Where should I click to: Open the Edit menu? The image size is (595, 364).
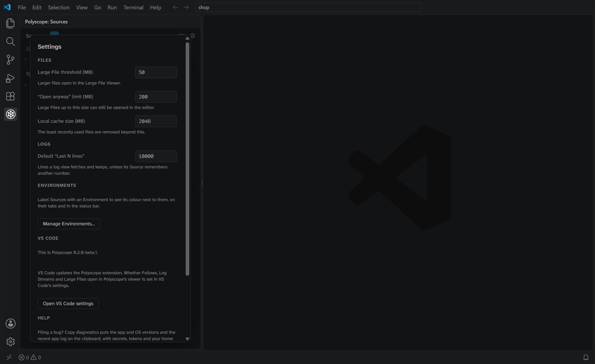click(x=37, y=7)
